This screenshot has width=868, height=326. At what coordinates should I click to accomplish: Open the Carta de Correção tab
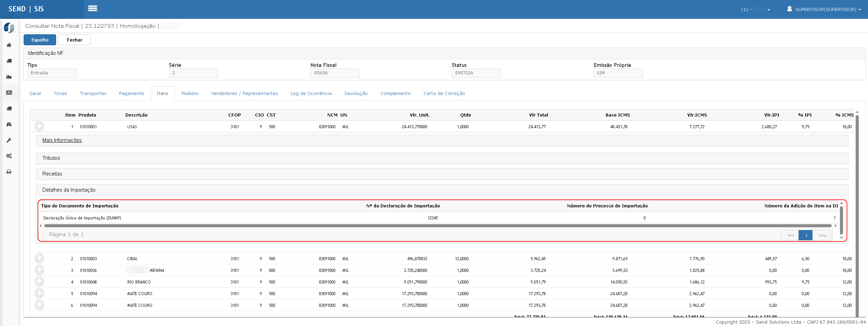pos(444,94)
